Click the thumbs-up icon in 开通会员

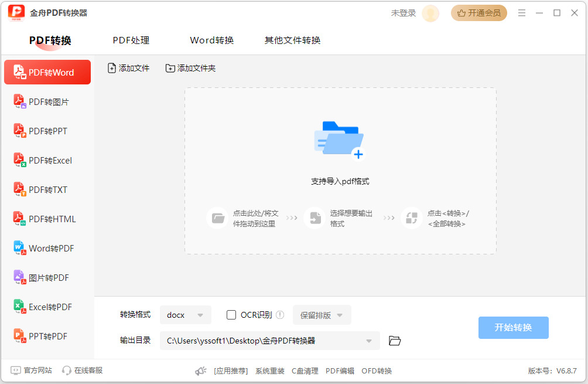pos(461,13)
